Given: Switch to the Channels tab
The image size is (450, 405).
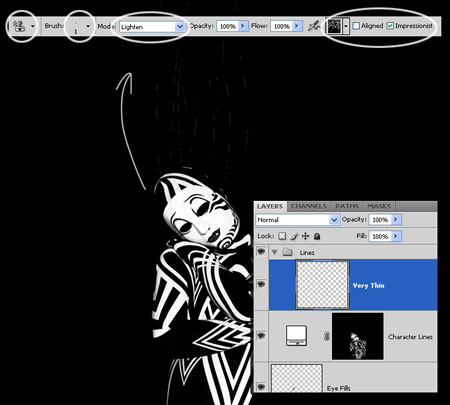Looking at the screenshot, I should click(x=309, y=206).
